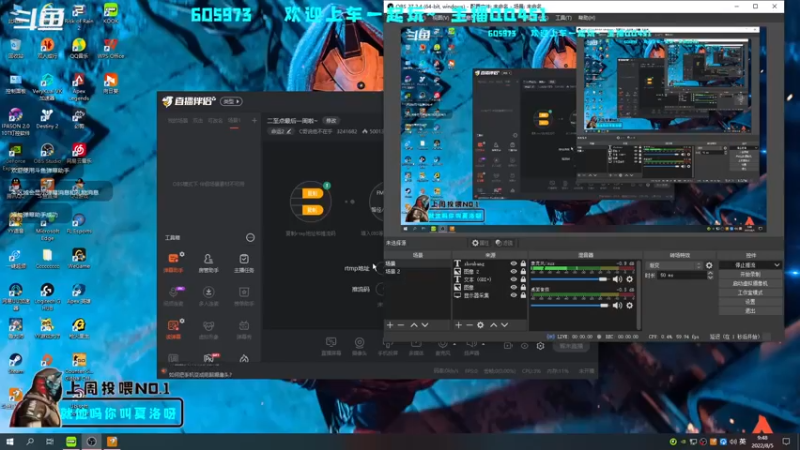Open scene transition properties gear
This screenshot has width=800, height=450.
[x=709, y=265]
